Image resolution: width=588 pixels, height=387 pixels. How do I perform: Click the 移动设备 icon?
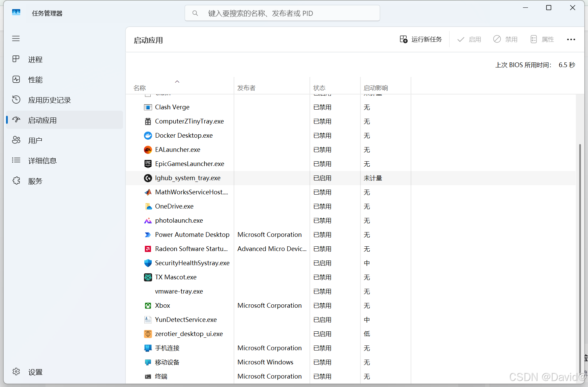148,362
